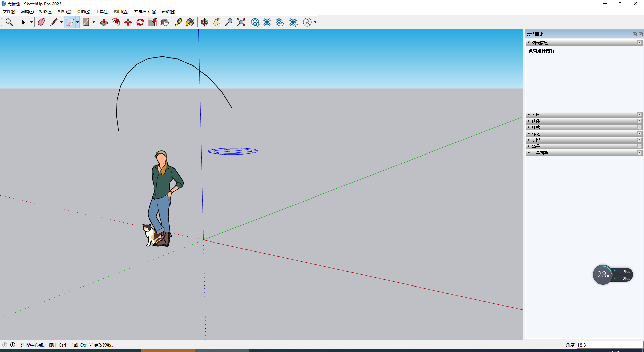The height and width of the screenshot is (352, 644).
Task: Activate the Orbit camera tool
Action: (205, 22)
